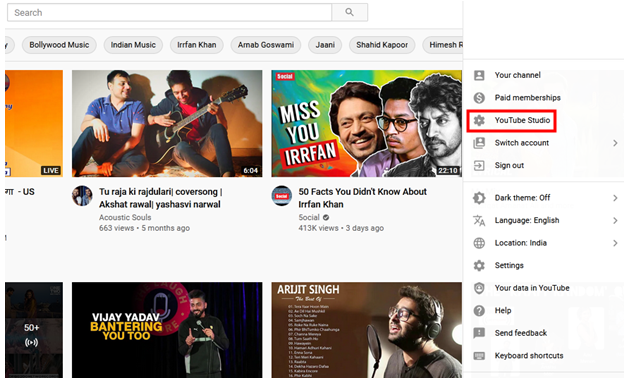Click the Keyboard shortcuts keyboard icon
The width and height of the screenshot is (624, 383).
479,356
